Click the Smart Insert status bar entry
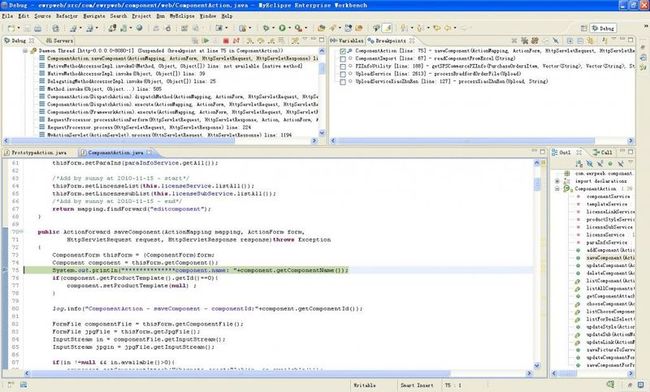The width and height of the screenshot is (650, 392). tap(417, 385)
